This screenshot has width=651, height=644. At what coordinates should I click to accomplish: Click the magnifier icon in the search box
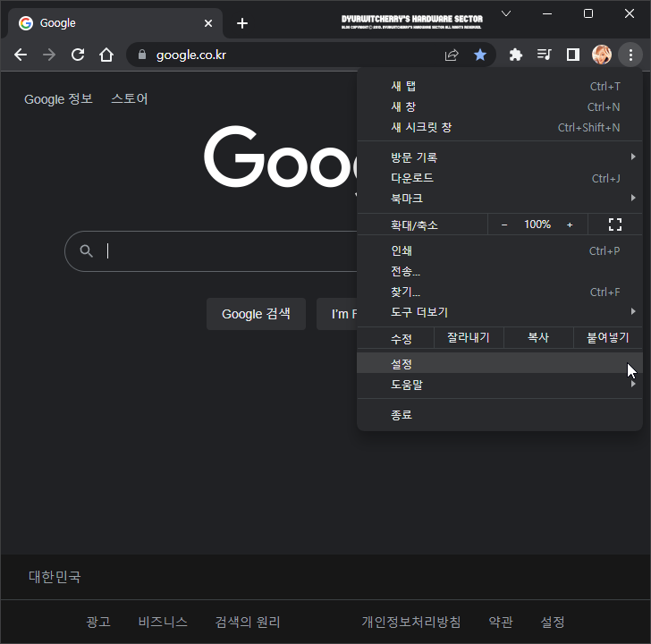(87, 250)
